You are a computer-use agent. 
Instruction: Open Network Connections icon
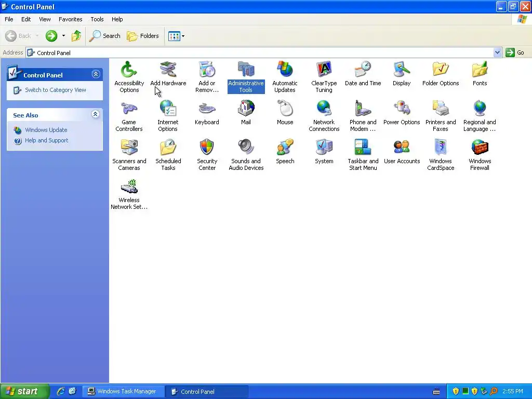tap(324, 109)
